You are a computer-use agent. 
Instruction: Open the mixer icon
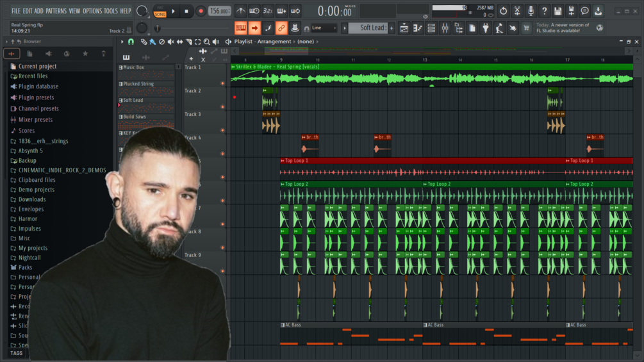[445, 28]
